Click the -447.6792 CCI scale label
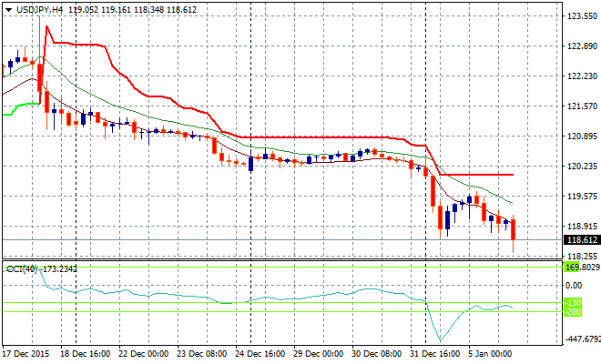Image resolution: width=601 pixels, height=364 pixels. pos(583,339)
